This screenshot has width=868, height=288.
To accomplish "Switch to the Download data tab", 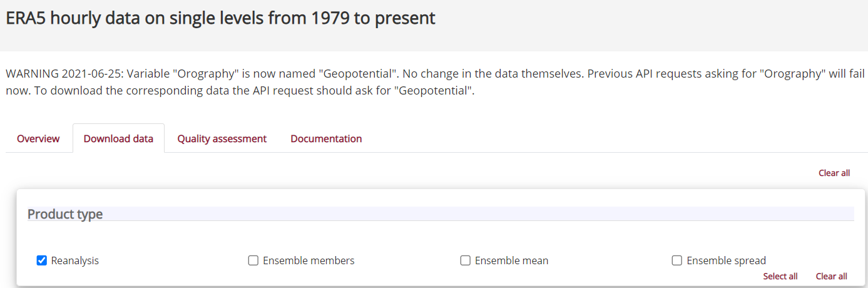I will [x=118, y=138].
